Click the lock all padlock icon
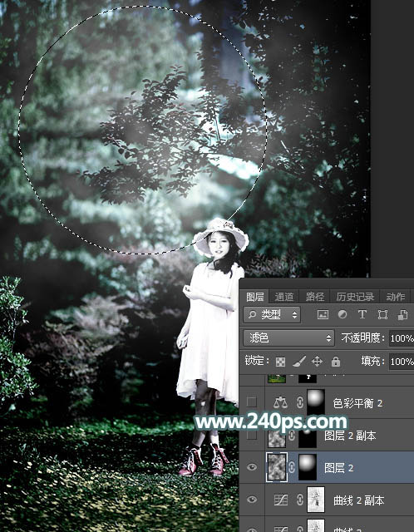 coord(336,362)
